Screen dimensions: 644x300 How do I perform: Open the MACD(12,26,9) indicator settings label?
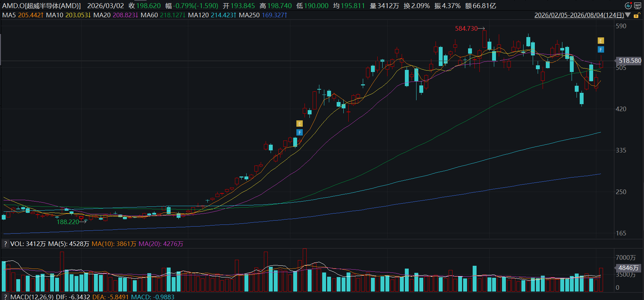pyautogui.click(x=32, y=297)
